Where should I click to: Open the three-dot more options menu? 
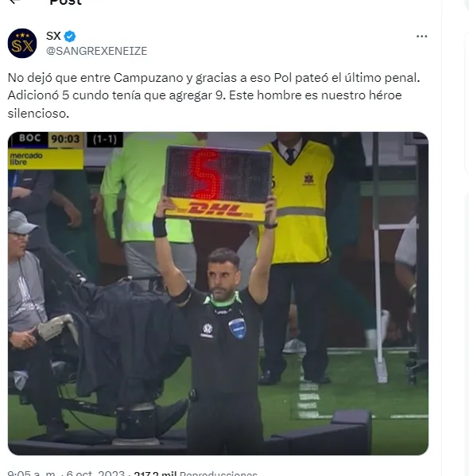[x=421, y=37]
